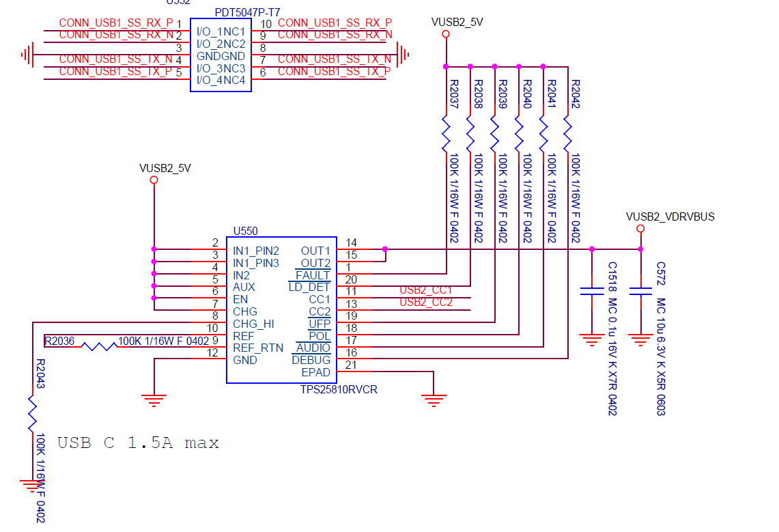The image size is (779, 532).
Task: Click pin number 20 of U550
Action: [x=351, y=280]
